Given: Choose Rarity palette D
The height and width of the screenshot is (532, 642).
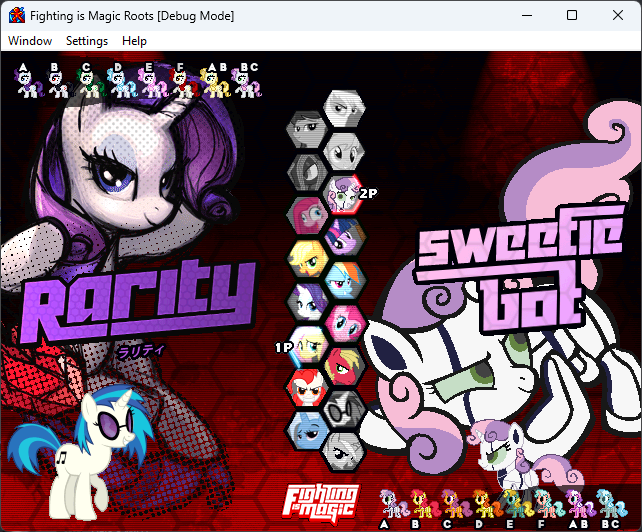Looking at the screenshot, I should [x=121, y=81].
